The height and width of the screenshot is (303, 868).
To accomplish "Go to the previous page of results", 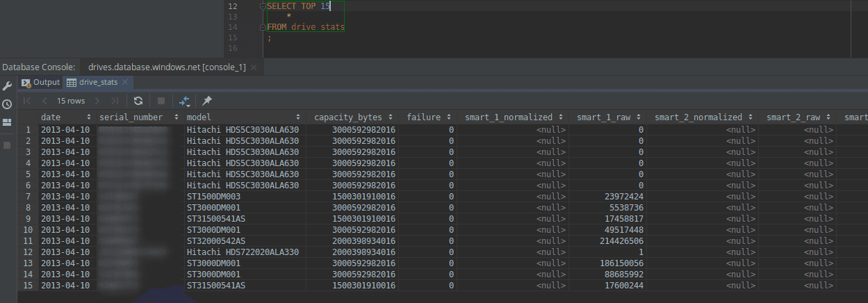I will click(43, 101).
